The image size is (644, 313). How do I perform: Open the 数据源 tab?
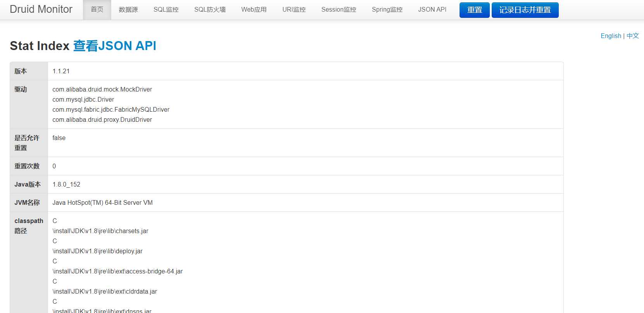coord(128,10)
